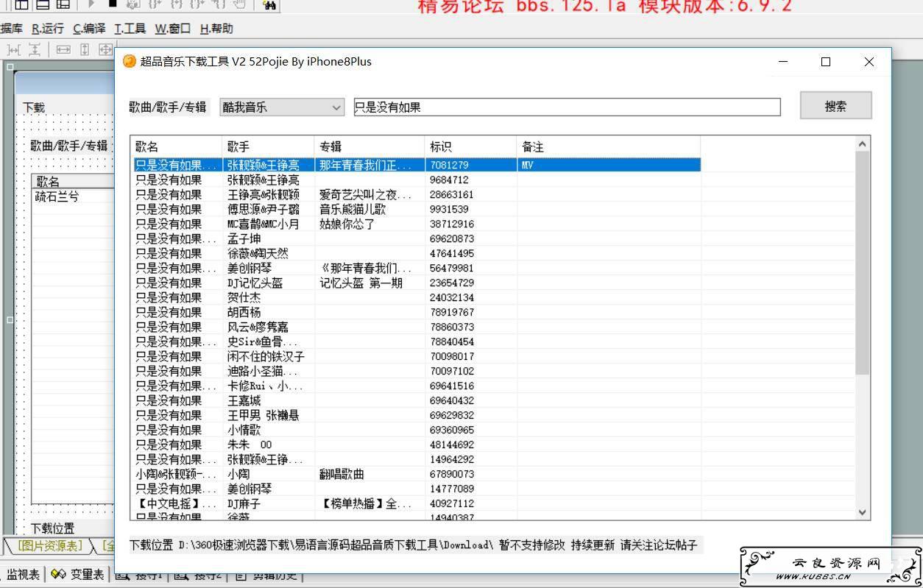The height and width of the screenshot is (588, 923).
Task: Select the row by 王甲男 张瀚悬
Action: (x=417, y=415)
